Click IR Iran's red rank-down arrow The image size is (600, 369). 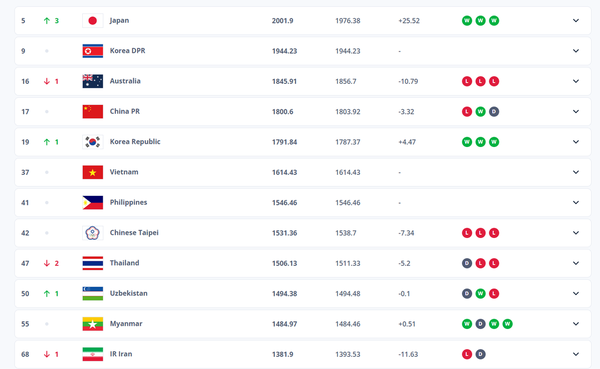click(47, 354)
